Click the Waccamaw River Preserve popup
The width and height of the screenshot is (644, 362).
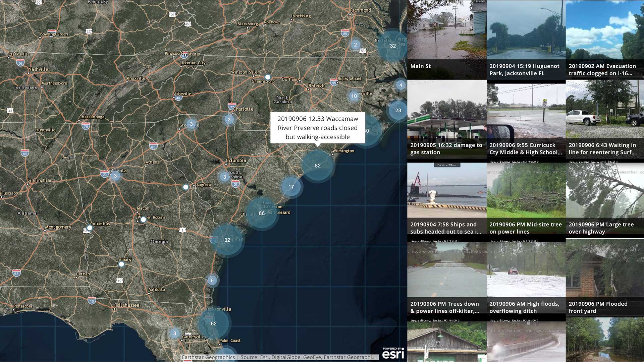(317, 128)
